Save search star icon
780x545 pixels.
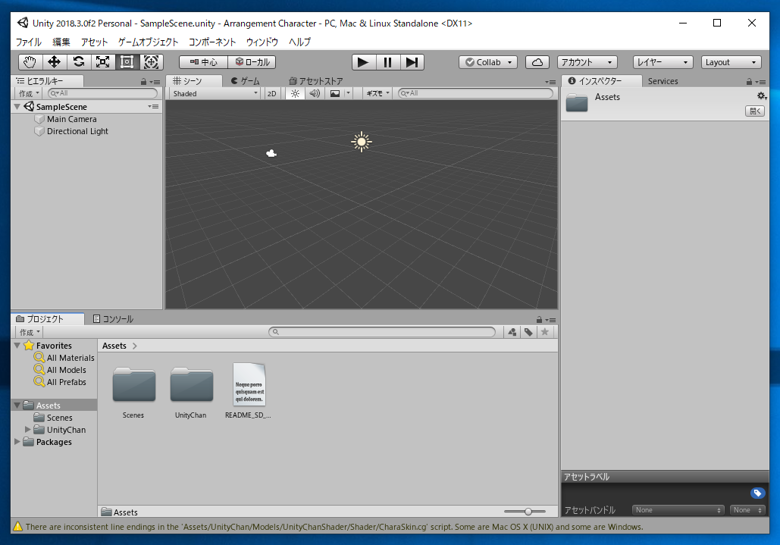pyautogui.click(x=545, y=332)
